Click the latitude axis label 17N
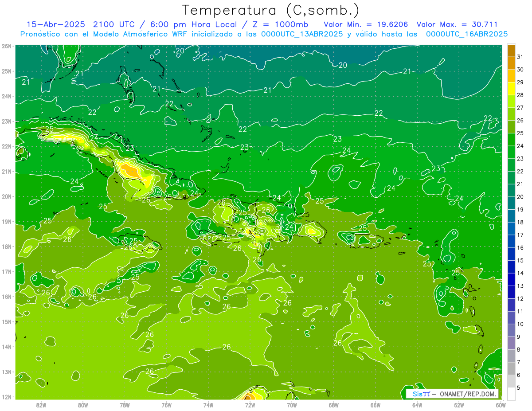The image size is (532, 411). (7, 271)
